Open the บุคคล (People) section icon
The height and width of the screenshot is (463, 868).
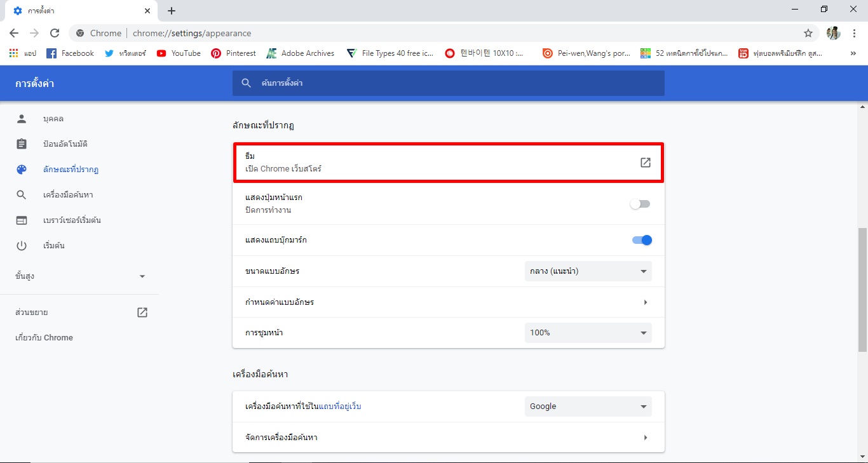[22, 118]
